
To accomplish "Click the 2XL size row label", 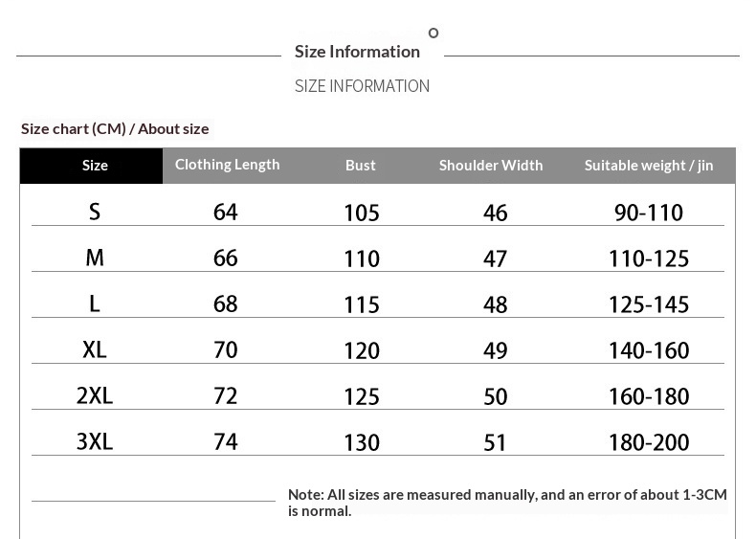I will pyautogui.click(x=95, y=395).
